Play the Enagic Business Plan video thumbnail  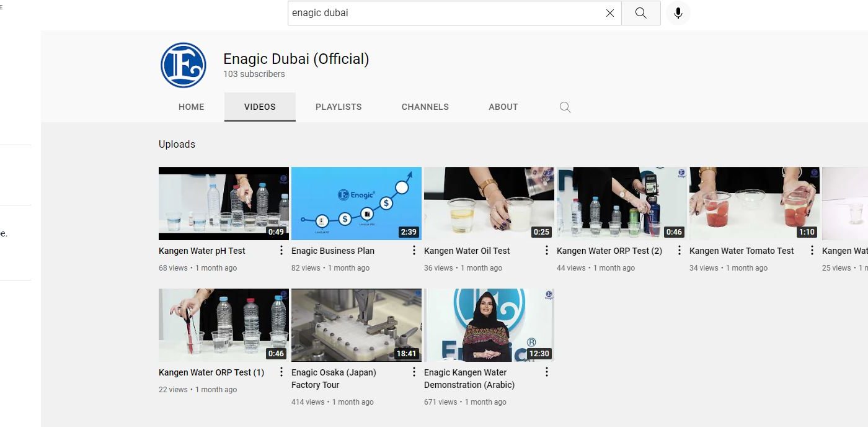click(x=356, y=204)
